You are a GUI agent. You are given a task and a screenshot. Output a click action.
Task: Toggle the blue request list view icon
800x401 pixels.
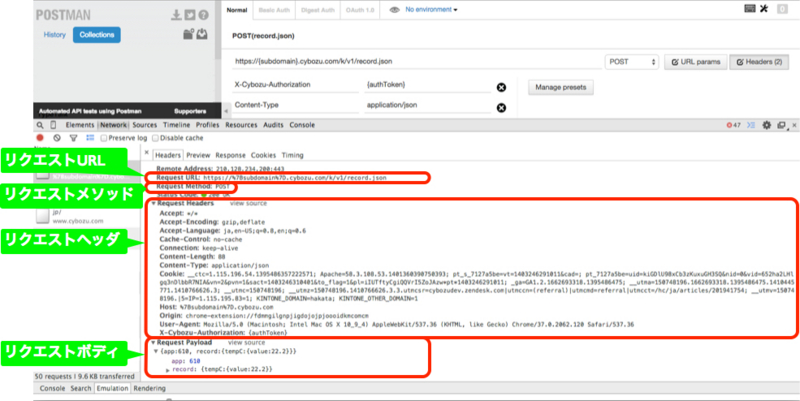tap(90, 138)
